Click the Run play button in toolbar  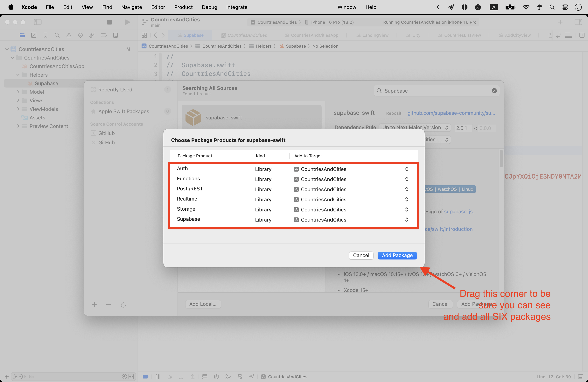(x=127, y=22)
